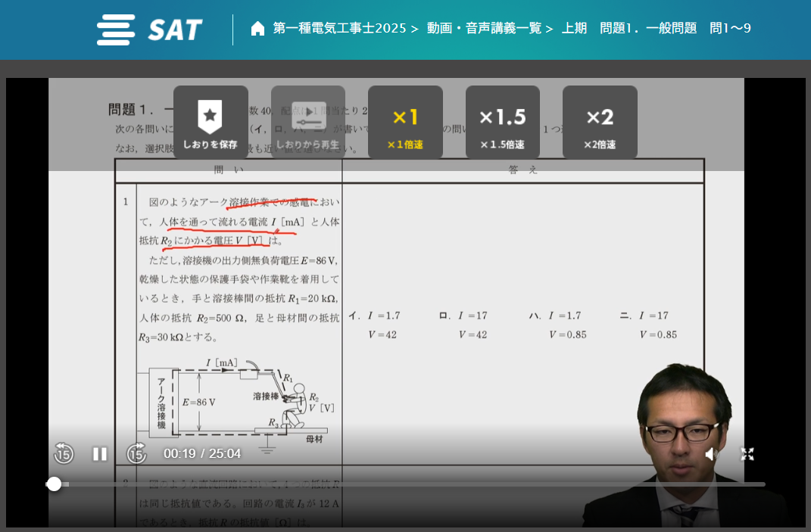Screen dimensions: 811x532
Task: Click answer option ロ. I=17 V=42
Action: pos(463,325)
